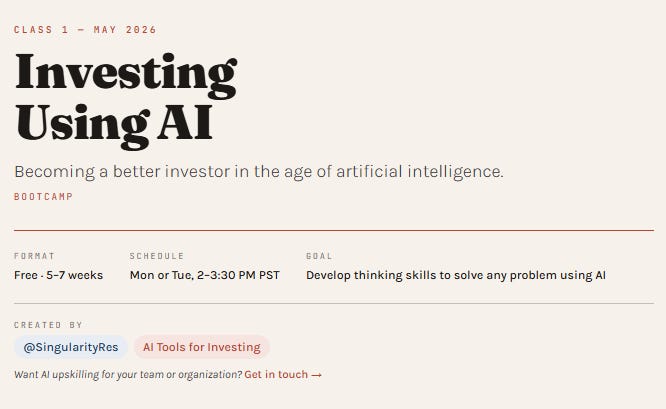Open the @SingularityRes creator tag

point(71,347)
